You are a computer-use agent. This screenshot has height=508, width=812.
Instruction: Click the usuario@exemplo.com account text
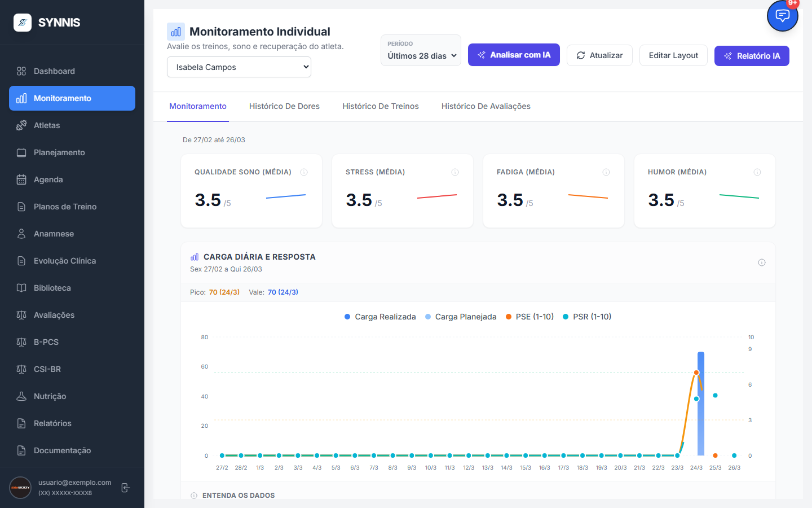pyautogui.click(x=75, y=483)
